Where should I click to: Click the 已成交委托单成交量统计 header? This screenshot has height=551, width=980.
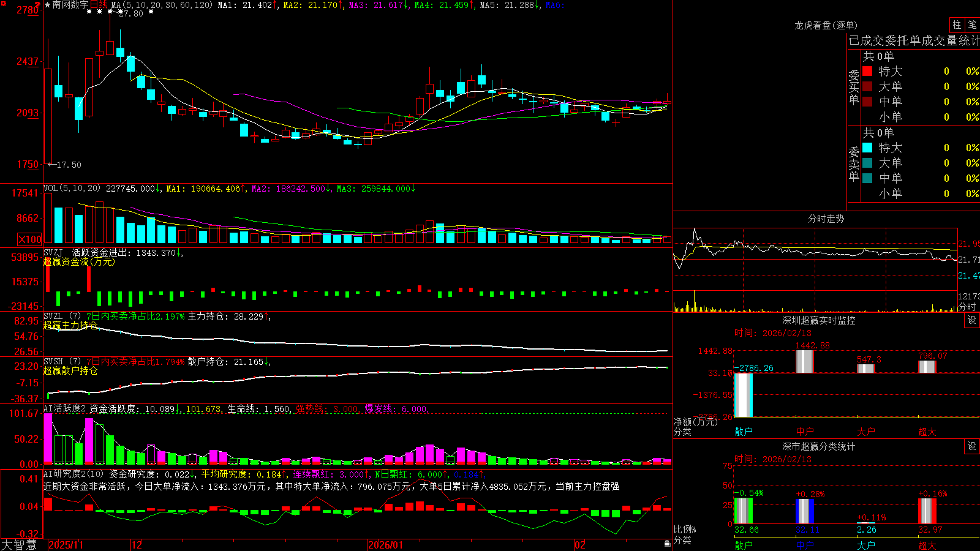pos(914,40)
